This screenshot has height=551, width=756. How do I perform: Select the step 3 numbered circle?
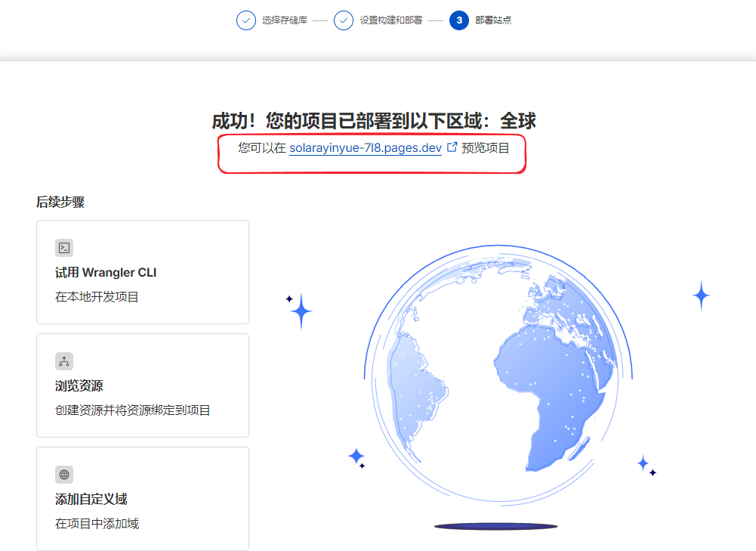[458, 20]
